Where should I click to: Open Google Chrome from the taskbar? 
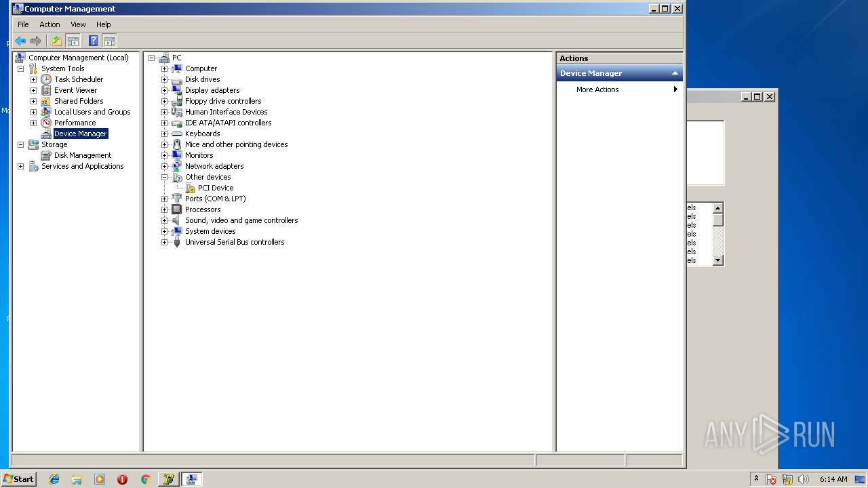[145, 479]
